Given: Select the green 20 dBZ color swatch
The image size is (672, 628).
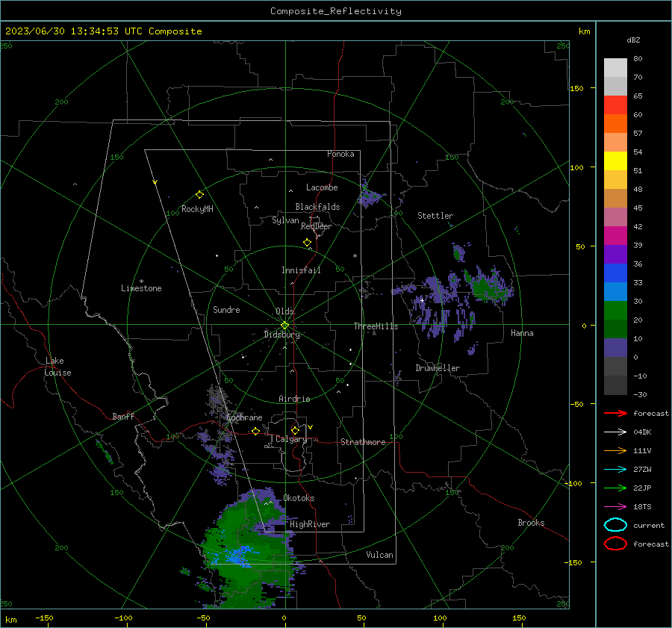Looking at the screenshot, I should (x=615, y=310).
